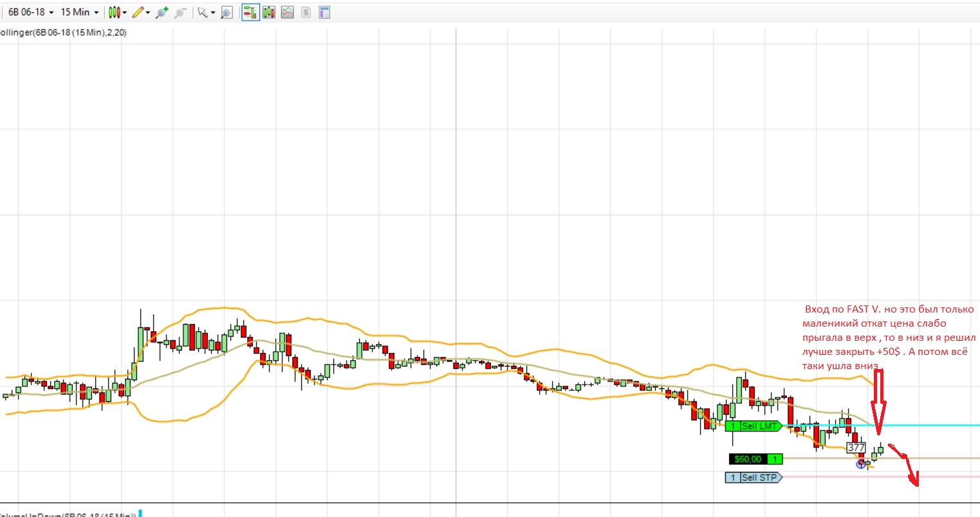Select the zoom frame tool

(x=227, y=12)
